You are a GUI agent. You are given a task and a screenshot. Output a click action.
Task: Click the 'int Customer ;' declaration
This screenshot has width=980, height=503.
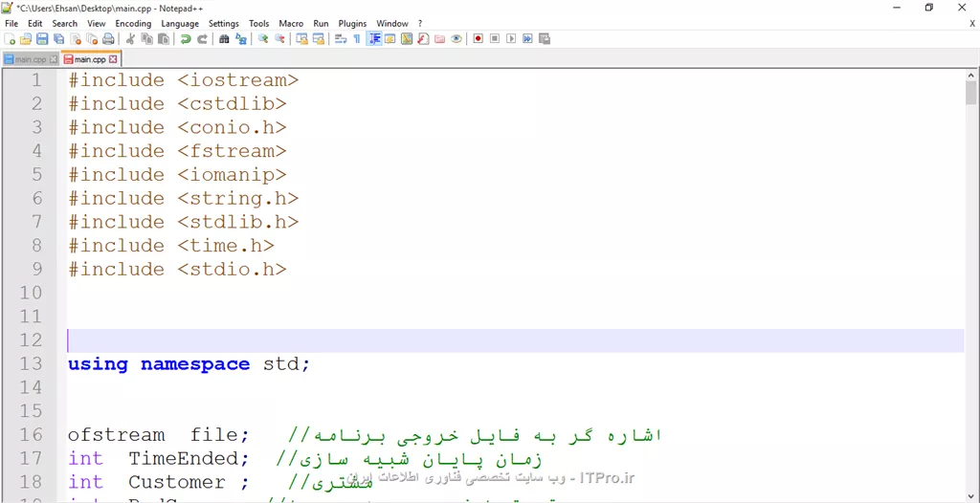[159, 482]
